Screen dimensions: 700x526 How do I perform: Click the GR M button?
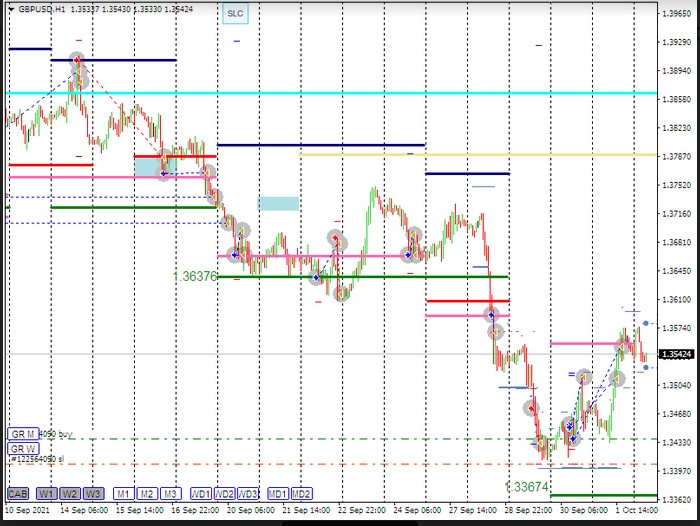22,434
